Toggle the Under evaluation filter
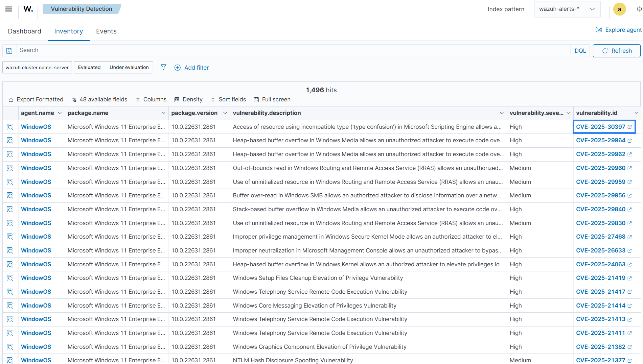This screenshot has width=643, height=364. pyautogui.click(x=129, y=67)
